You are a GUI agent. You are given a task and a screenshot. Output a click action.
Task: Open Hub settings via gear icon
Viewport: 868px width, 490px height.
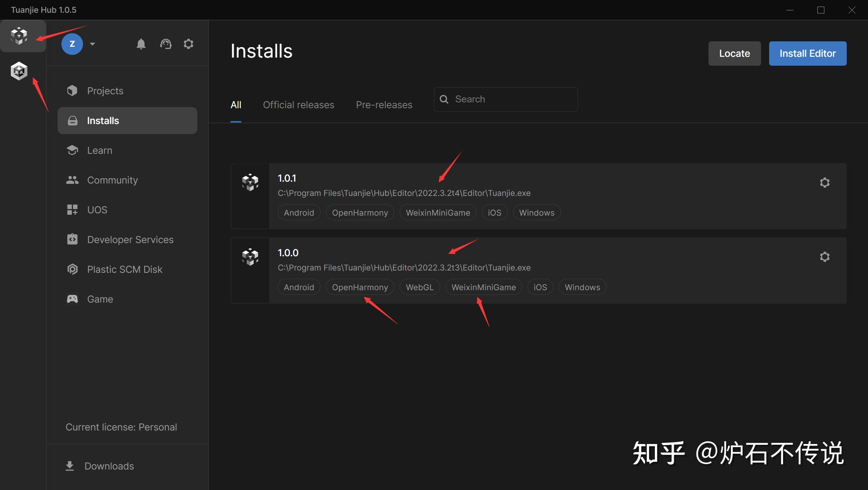tap(188, 44)
